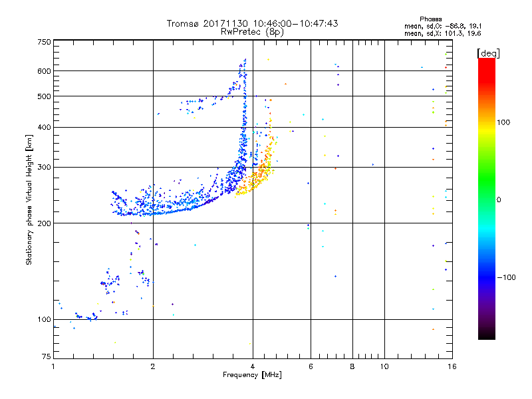Viewport: 532px width, 399px height.
Task: Click the colorbar label "-100"
Action: click(x=506, y=277)
